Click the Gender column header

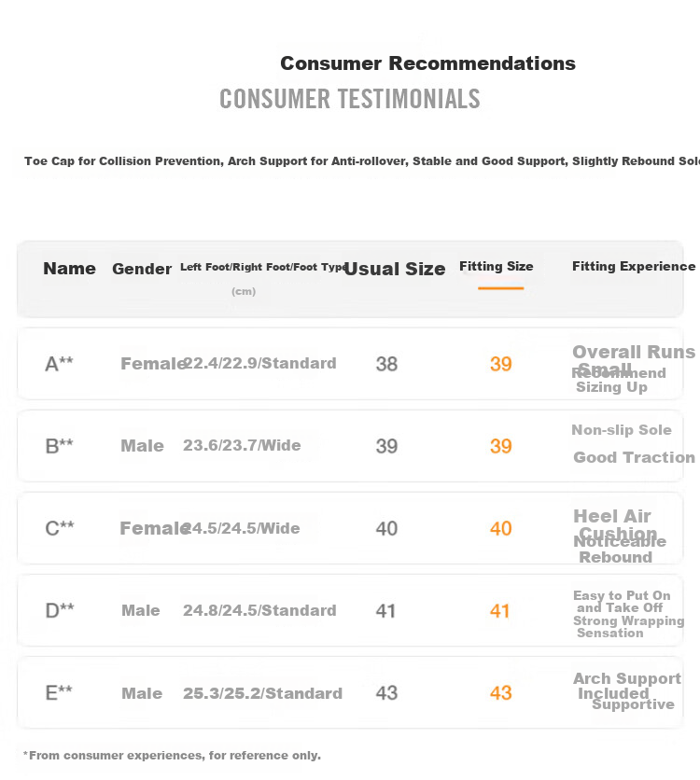tap(142, 269)
